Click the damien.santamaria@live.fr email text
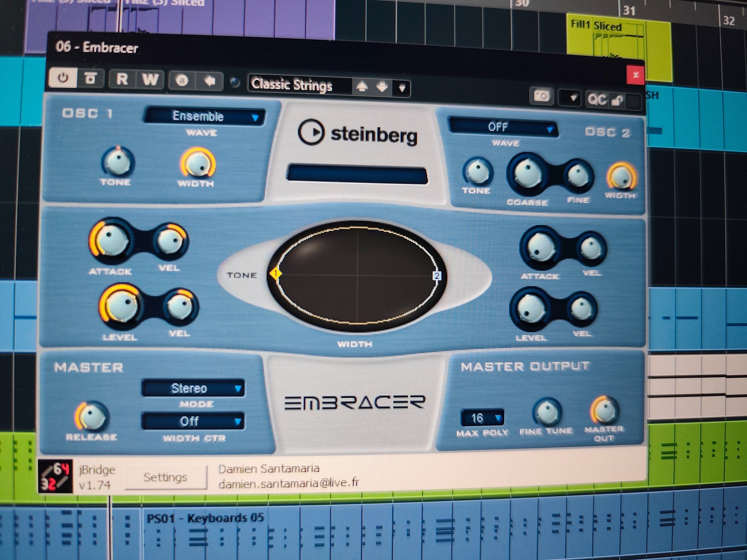This screenshot has height=560, width=747. point(289,483)
